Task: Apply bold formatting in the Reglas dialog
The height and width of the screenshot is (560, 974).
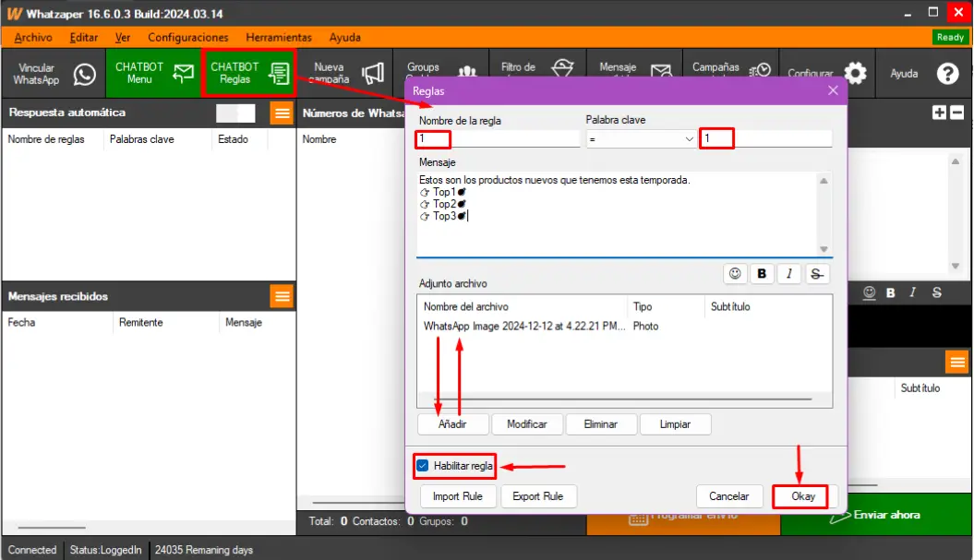Action: [763, 273]
